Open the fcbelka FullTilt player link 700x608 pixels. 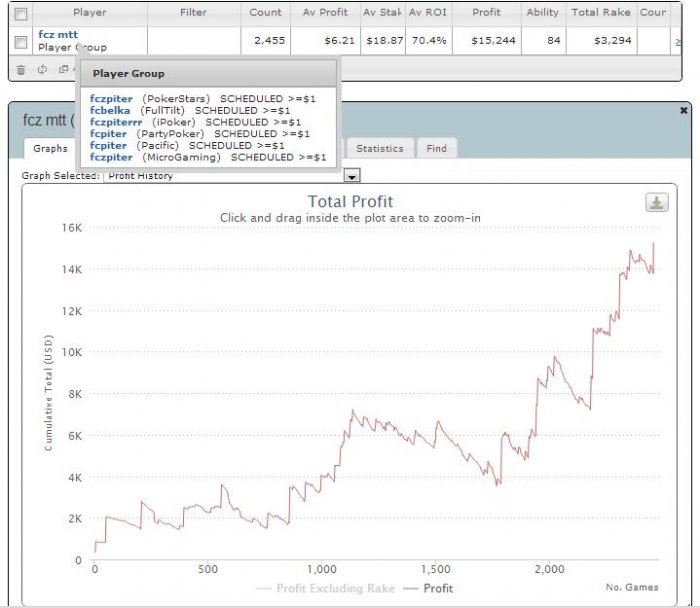pos(110,110)
